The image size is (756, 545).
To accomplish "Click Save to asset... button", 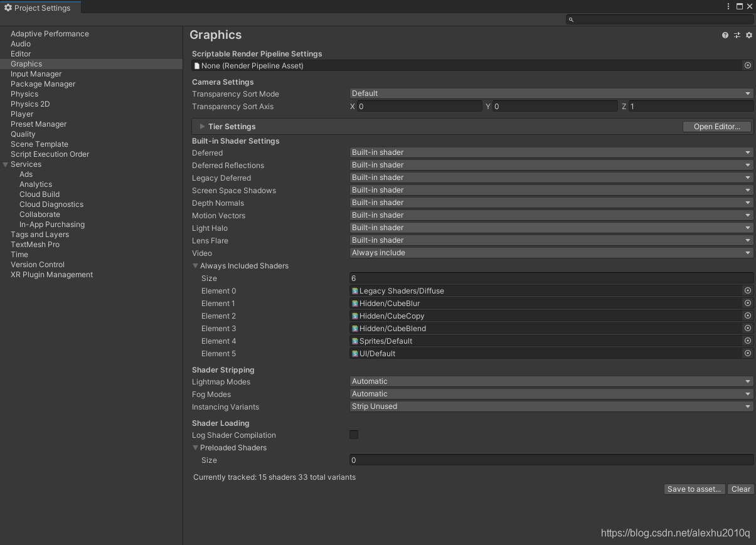I will (x=695, y=489).
